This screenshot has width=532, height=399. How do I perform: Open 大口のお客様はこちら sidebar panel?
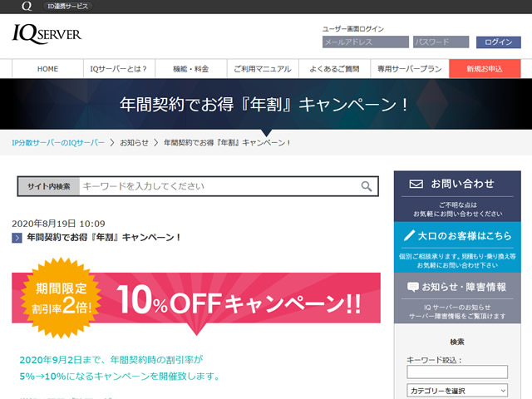point(457,248)
